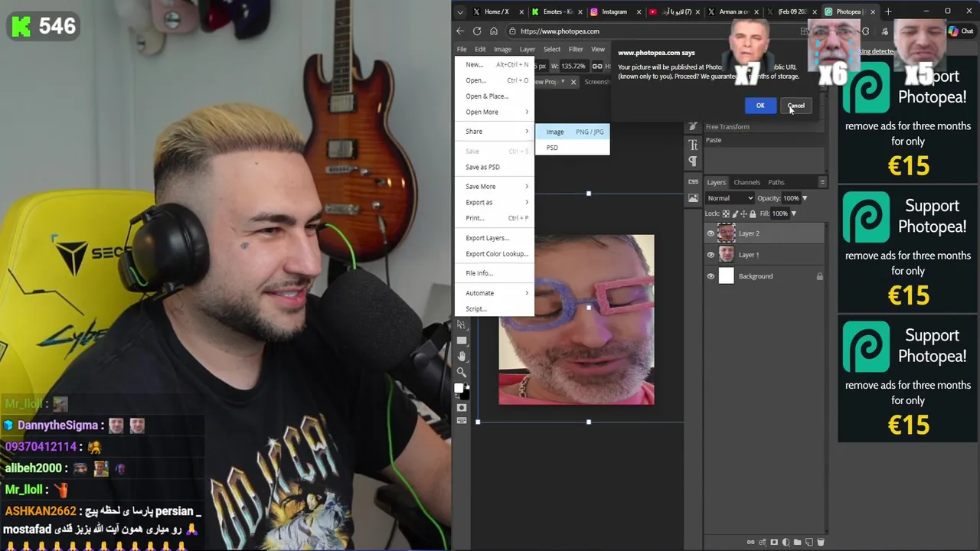The width and height of the screenshot is (980, 551).
Task: Click Cancel in the photopea.com dialog
Action: [x=795, y=106]
